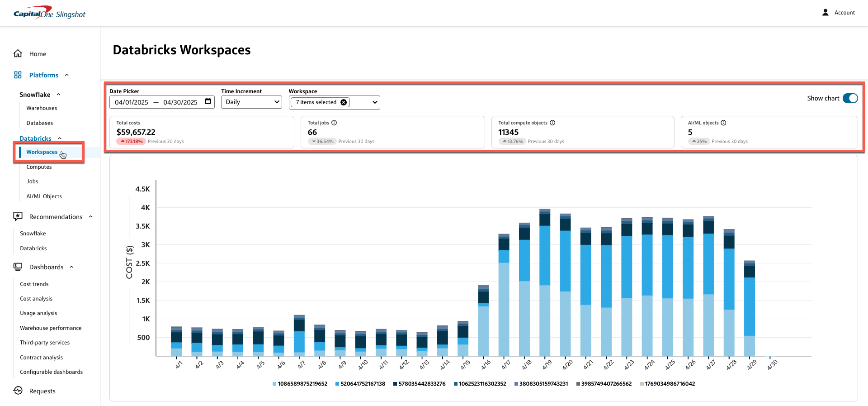Click legend swatch for 578035442833276
Image resolution: width=868 pixels, height=406 pixels.
click(395, 384)
